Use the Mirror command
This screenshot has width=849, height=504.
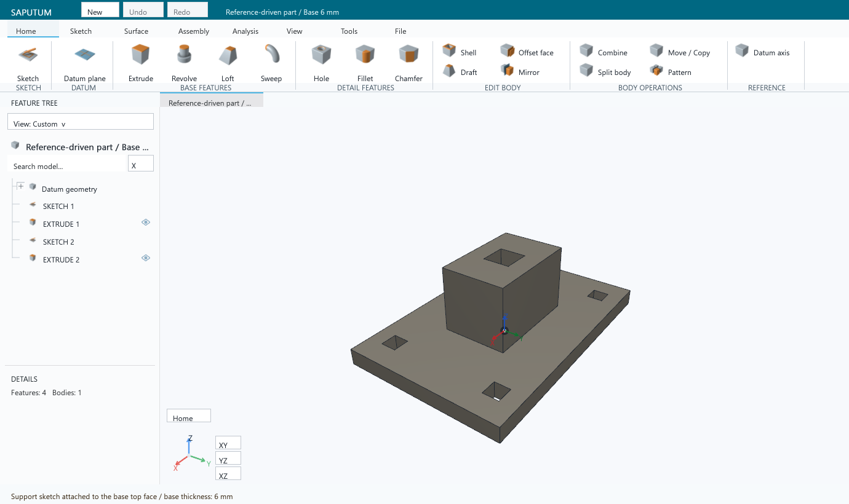[x=520, y=72]
